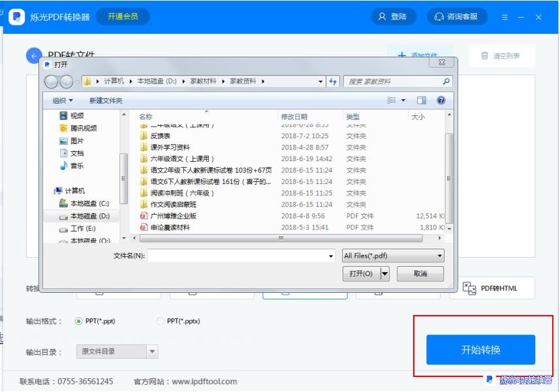This screenshot has height=392, width=560.
Task: Click the headset icon for 咨询客服
Action: (x=439, y=17)
